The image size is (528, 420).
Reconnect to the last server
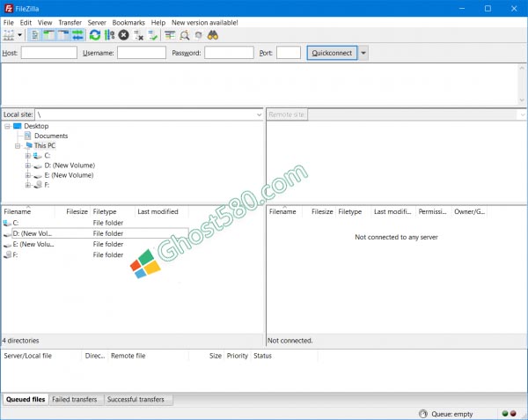153,35
